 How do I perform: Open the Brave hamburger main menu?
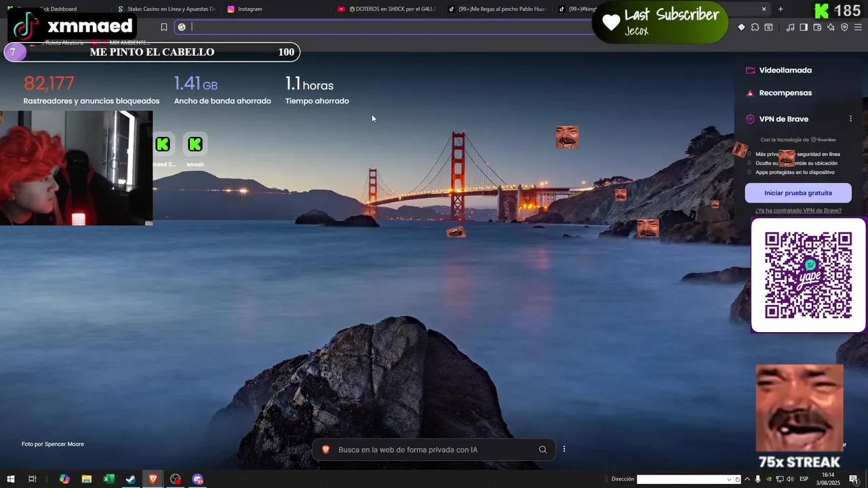click(x=858, y=27)
